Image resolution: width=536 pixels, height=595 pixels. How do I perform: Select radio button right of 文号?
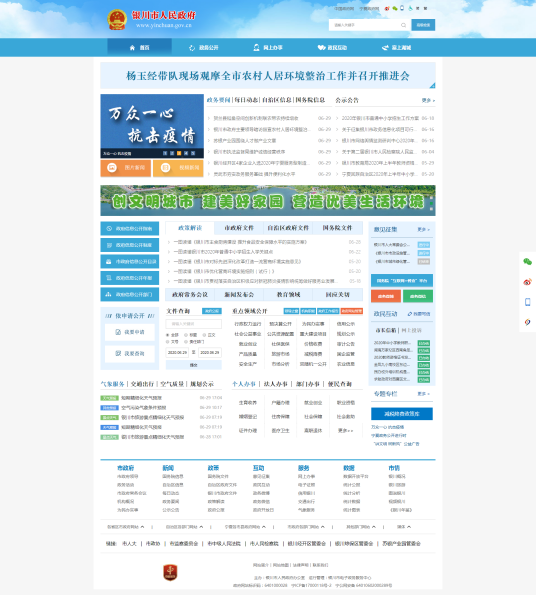(186, 342)
